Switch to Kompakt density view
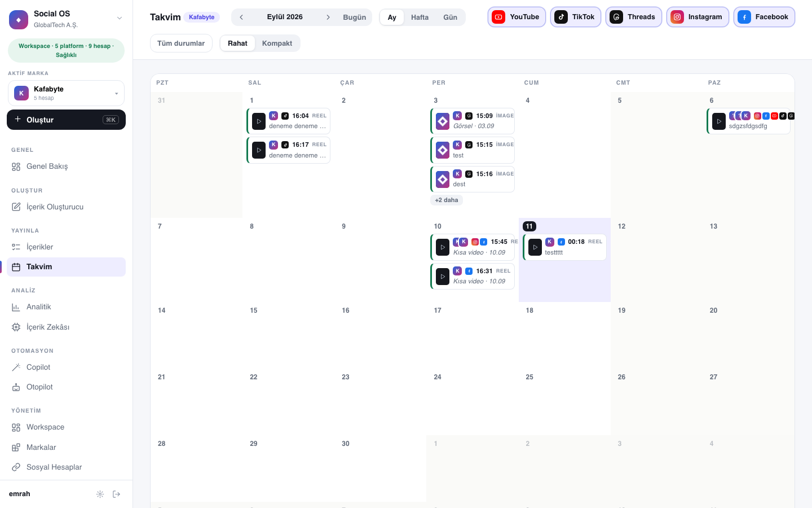Screen dimensions: 812x508 coord(277,43)
